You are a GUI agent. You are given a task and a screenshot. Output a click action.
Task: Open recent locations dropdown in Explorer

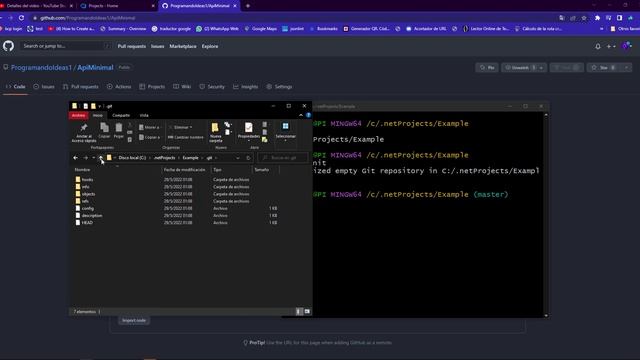point(93,158)
